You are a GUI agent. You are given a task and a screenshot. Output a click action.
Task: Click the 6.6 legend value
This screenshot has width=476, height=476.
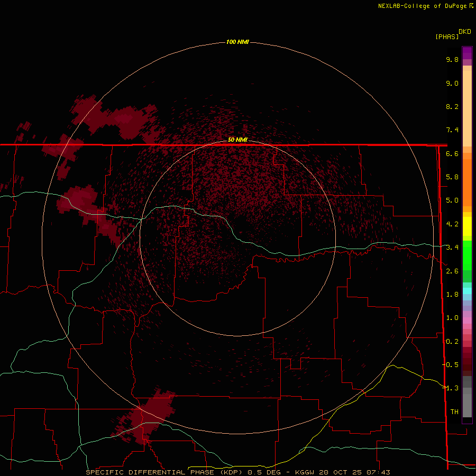[452, 153]
